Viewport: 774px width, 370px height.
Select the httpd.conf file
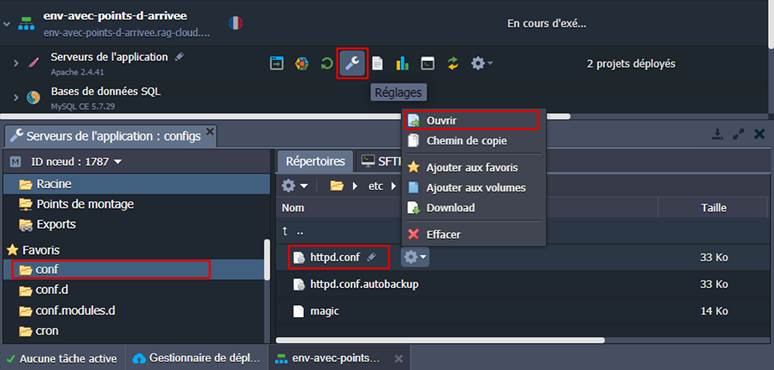(335, 257)
